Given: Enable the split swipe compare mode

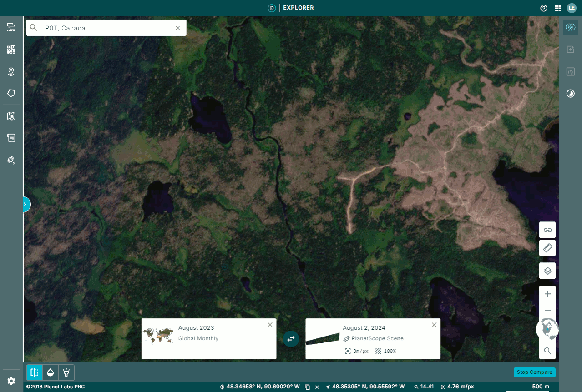Looking at the screenshot, I should pyautogui.click(x=35, y=372).
